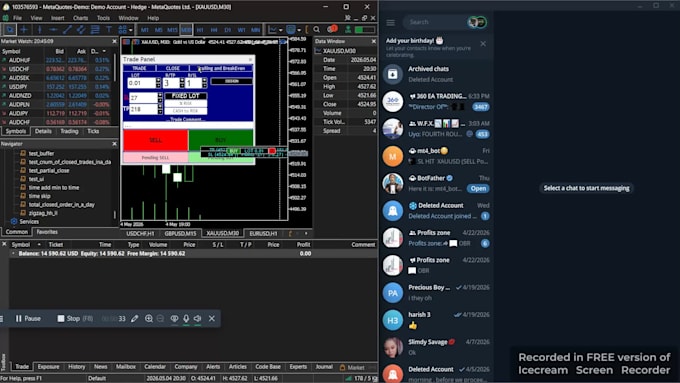Select the equidistant channel tool
The image size is (680, 383).
(x=81, y=29)
